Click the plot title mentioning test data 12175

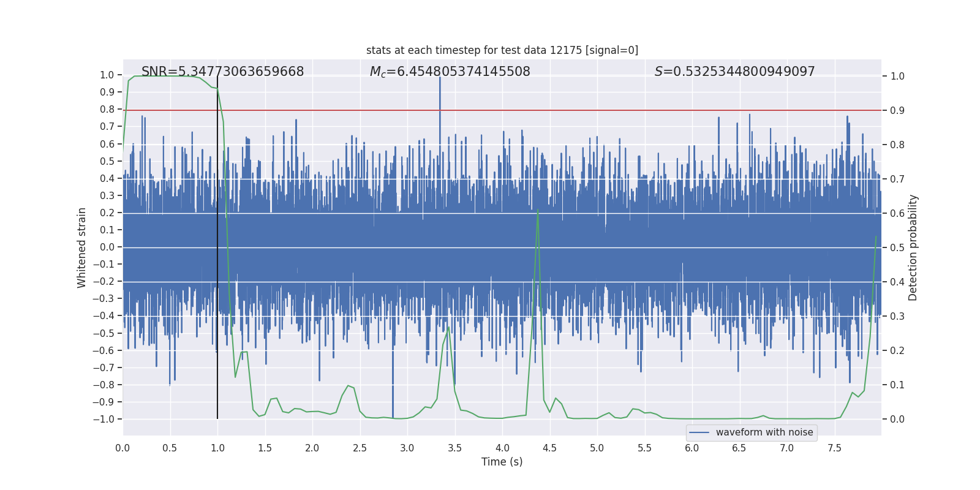[502, 50]
